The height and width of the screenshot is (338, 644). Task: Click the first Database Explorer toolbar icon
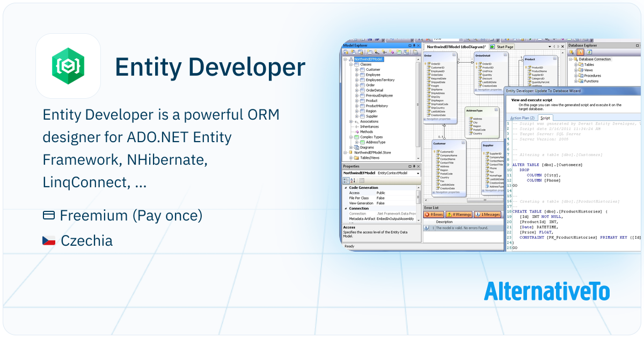pyautogui.click(x=572, y=53)
